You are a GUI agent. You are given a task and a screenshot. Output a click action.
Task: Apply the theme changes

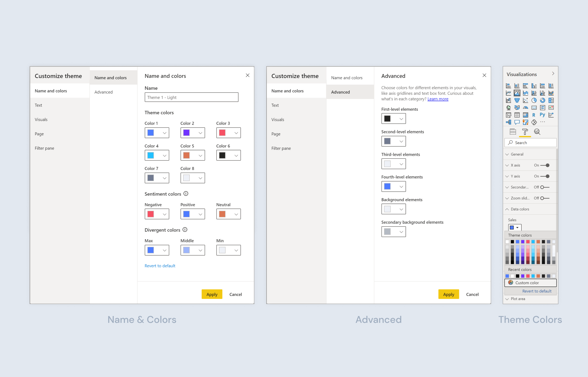coord(212,294)
